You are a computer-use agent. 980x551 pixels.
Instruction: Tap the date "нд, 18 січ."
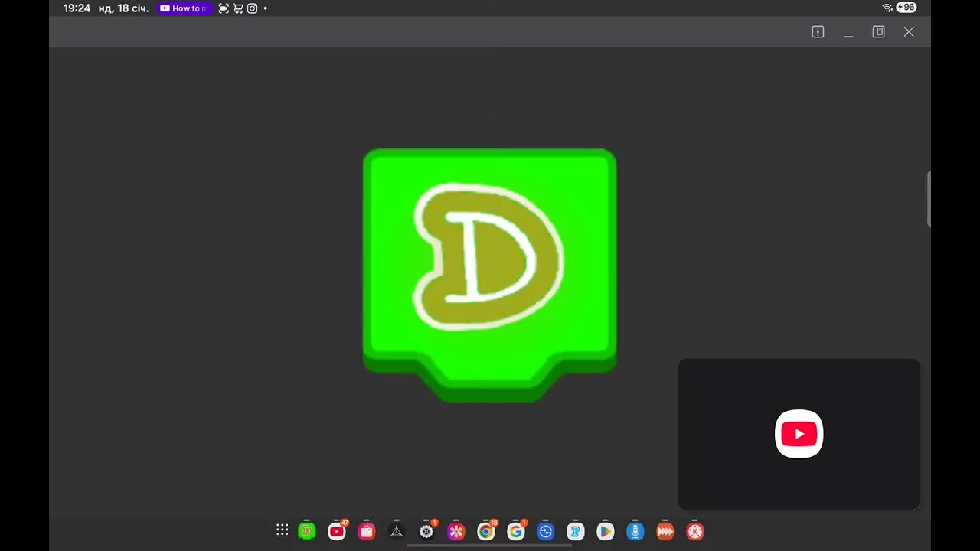(x=123, y=8)
